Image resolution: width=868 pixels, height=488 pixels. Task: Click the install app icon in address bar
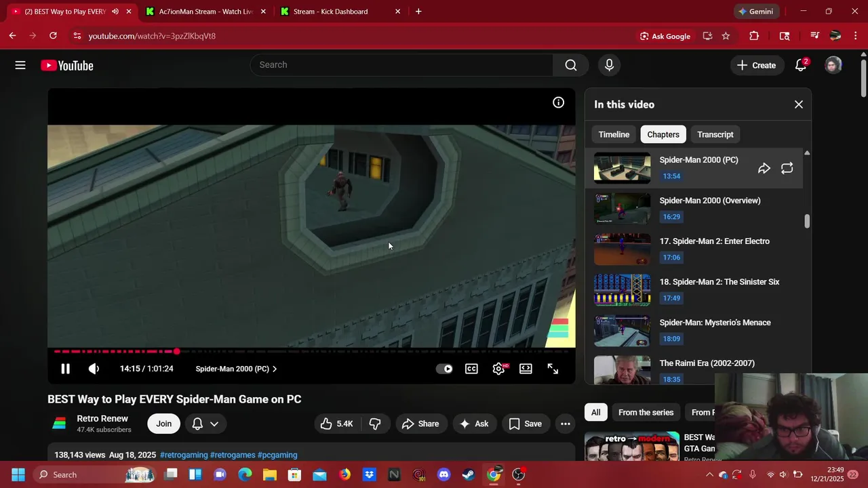707,36
